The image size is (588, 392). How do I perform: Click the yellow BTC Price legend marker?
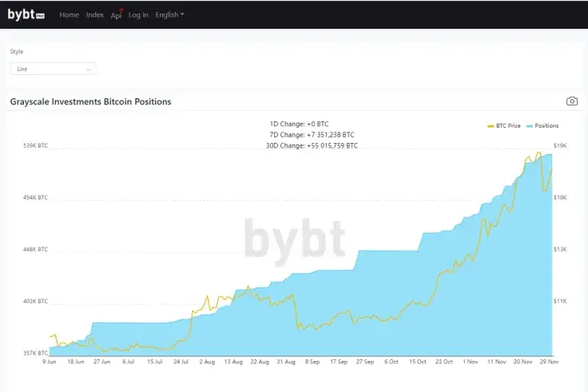coord(491,126)
